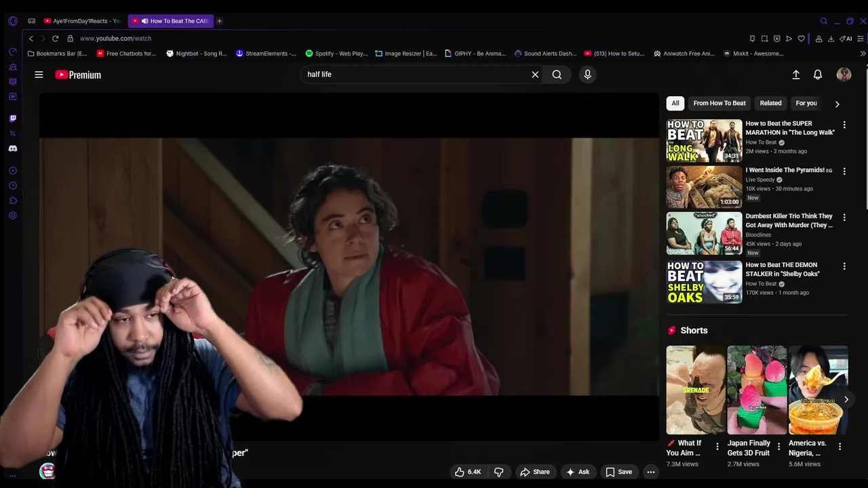Screen dimensions: 868x488
Task: Select the Related filter chip
Action: [770, 103]
